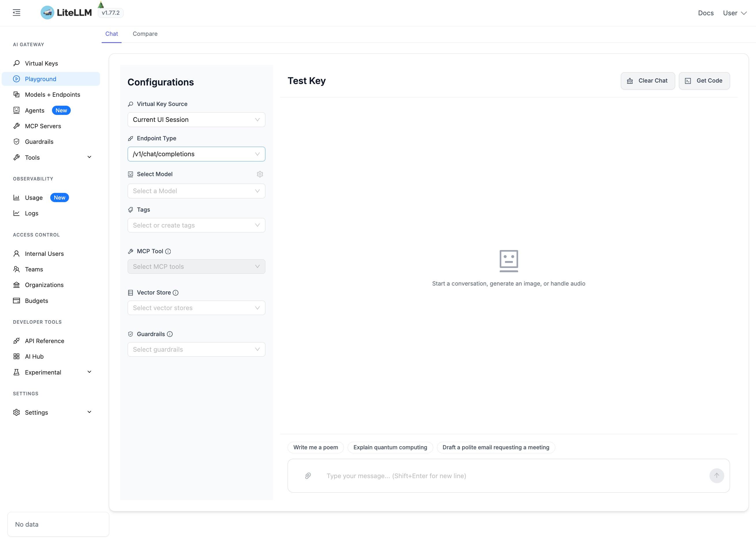Expand the Tools section in the sidebar
The height and width of the screenshot is (544, 756).
[89, 157]
